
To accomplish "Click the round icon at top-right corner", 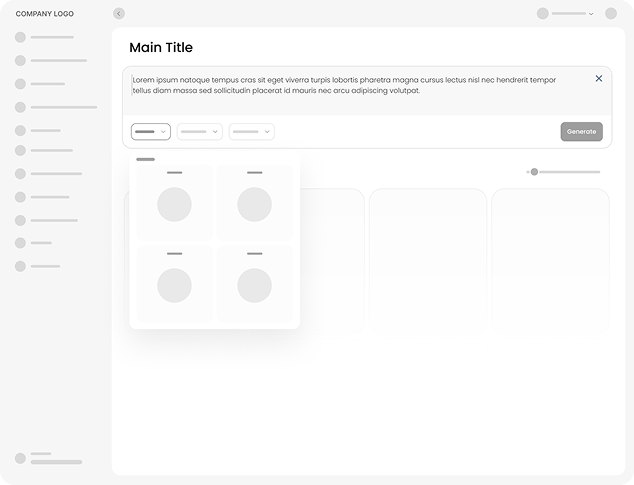I will pyautogui.click(x=611, y=14).
